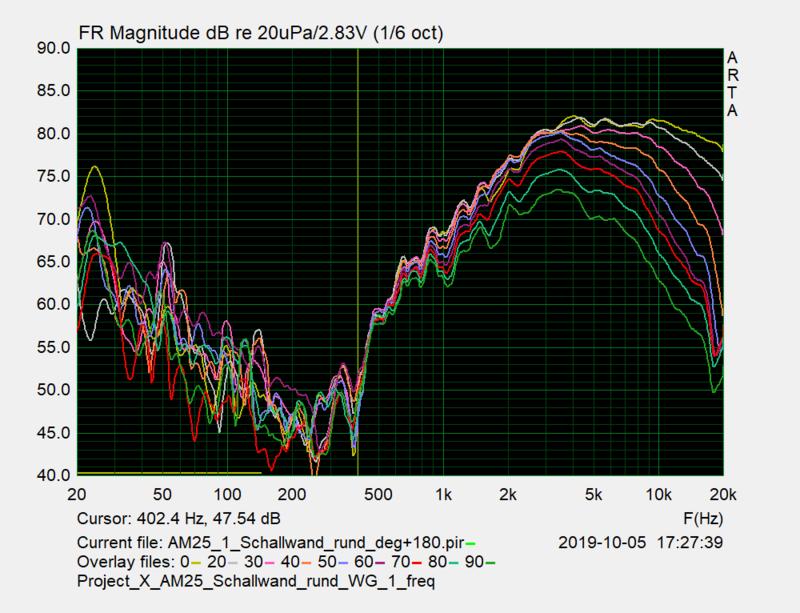Click the 90.0 label on the dB axis
Image resolution: width=800 pixels, height=613 pixels.
54,48
